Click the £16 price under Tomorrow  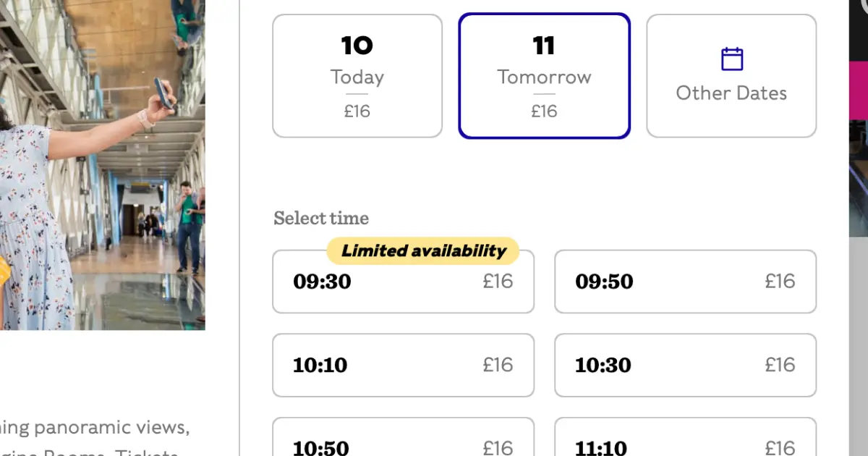544,111
